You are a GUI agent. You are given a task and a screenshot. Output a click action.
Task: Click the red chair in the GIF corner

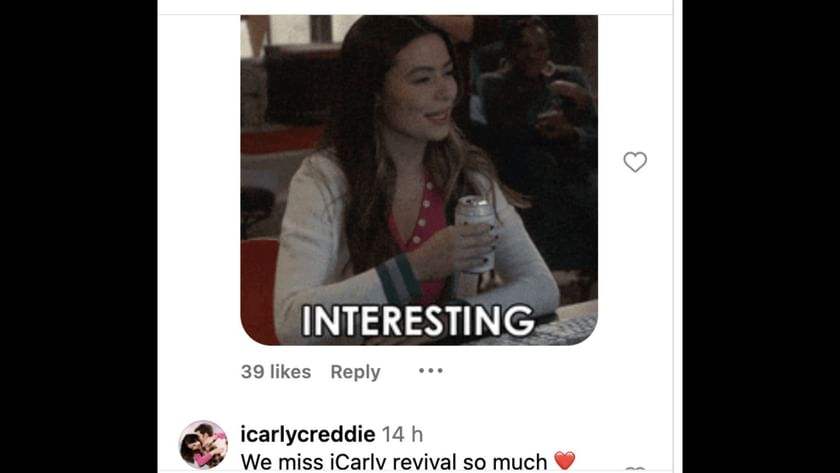coord(260,291)
